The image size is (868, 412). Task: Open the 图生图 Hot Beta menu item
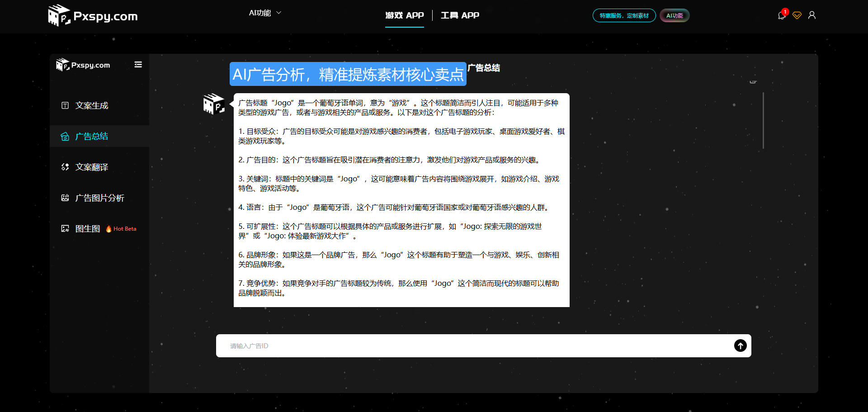[99, 228]
